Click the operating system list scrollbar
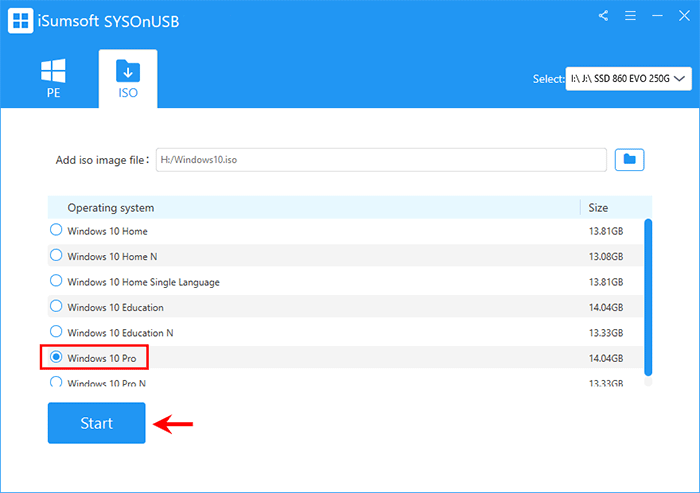This screenshot has width=700, height=493. (x=648, y=298)
